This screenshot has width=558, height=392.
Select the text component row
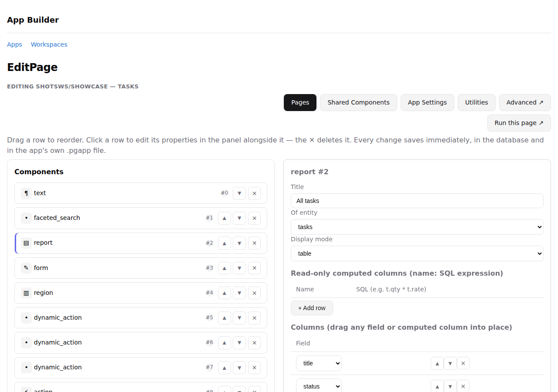141,193
